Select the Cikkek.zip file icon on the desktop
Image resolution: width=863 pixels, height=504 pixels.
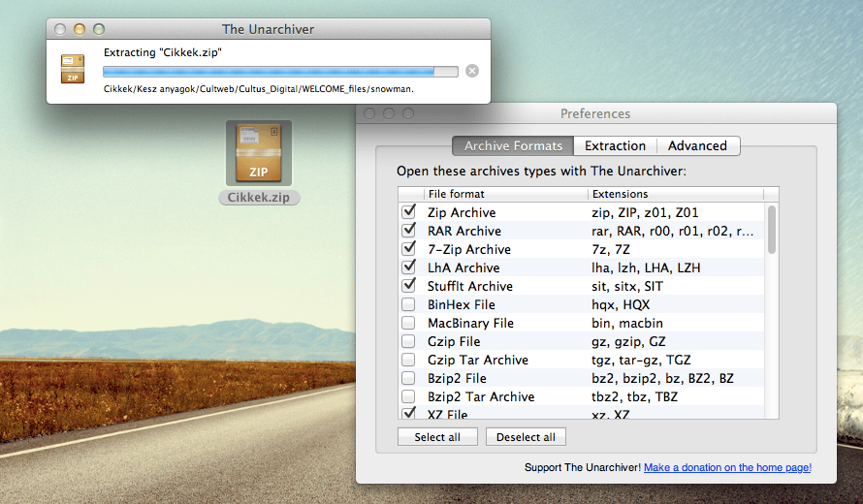(x=259, y=153)
